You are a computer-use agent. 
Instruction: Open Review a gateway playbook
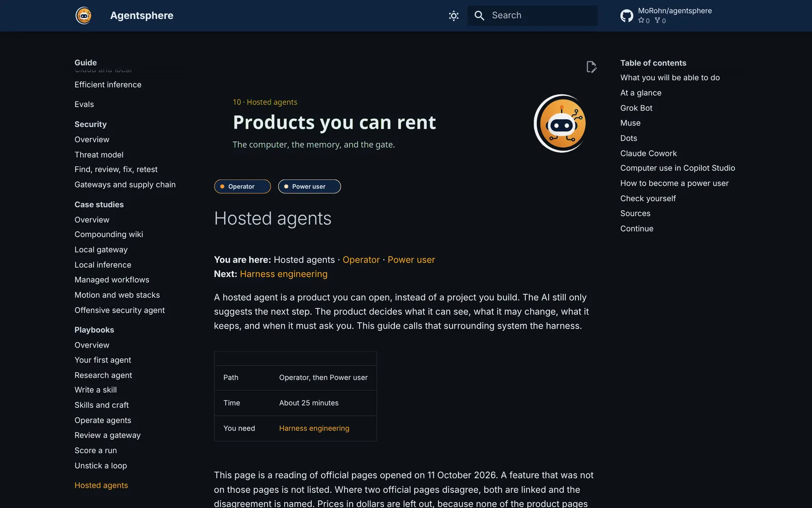click(x=108, y=435)
